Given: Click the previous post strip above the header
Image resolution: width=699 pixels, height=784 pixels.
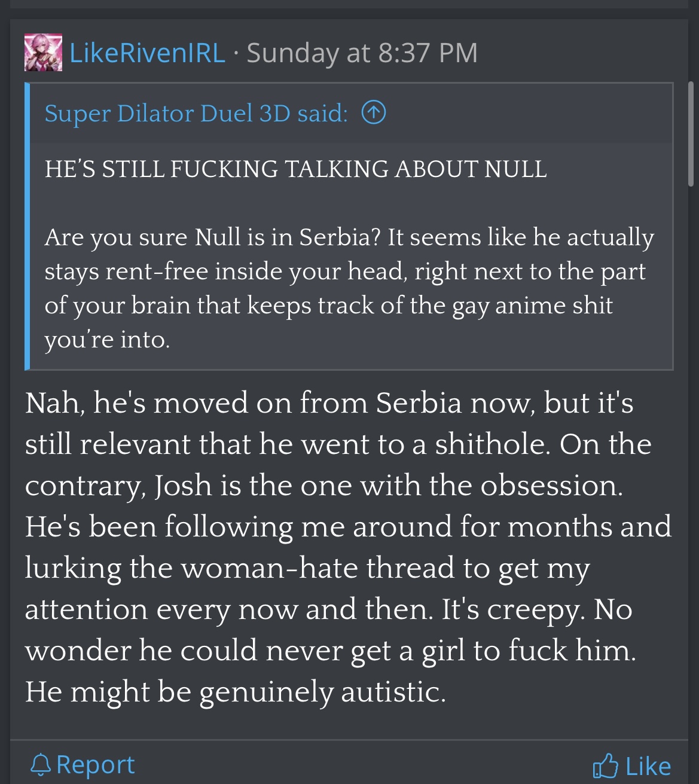Looking at the screenshot, I should [x=349, y=4].
